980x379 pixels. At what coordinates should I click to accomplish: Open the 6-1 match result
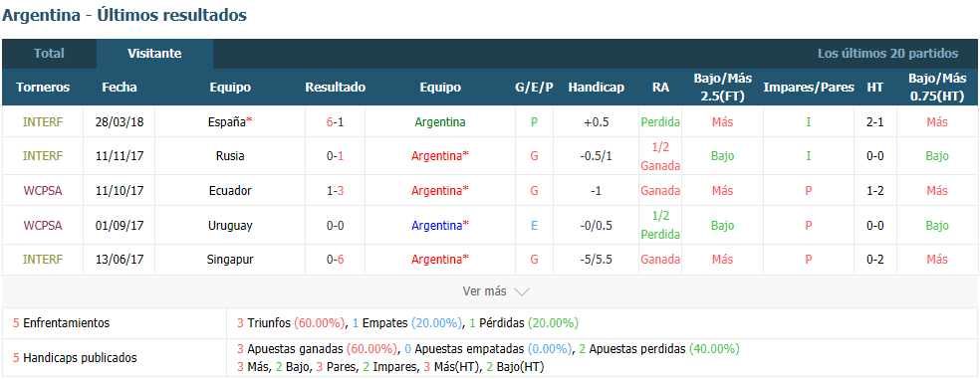tap(335, 122)
